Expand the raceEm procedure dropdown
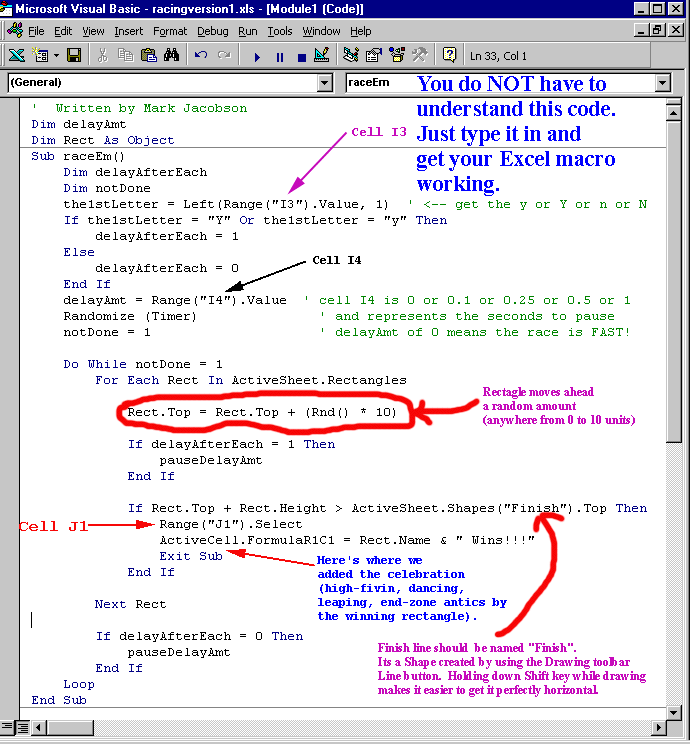Image resolution: width=690 pixels, height=744 pixels. point(662,83)
